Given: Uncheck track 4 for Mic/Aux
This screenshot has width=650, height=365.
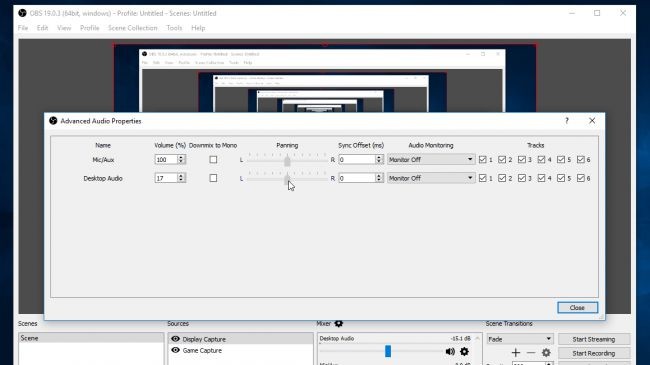Looking at the screenshot, I should pyautogui.click(x=541, y=160).
